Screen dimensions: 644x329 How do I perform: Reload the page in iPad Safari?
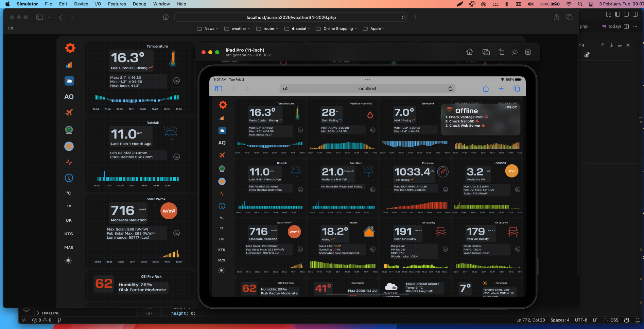pyautogui.click(x=450, y=89)
